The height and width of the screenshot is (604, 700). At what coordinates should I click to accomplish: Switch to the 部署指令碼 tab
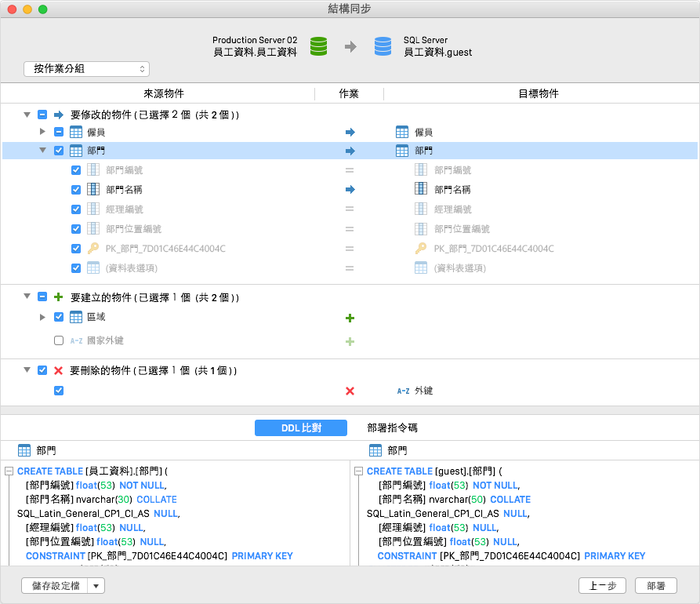(392, 428)
